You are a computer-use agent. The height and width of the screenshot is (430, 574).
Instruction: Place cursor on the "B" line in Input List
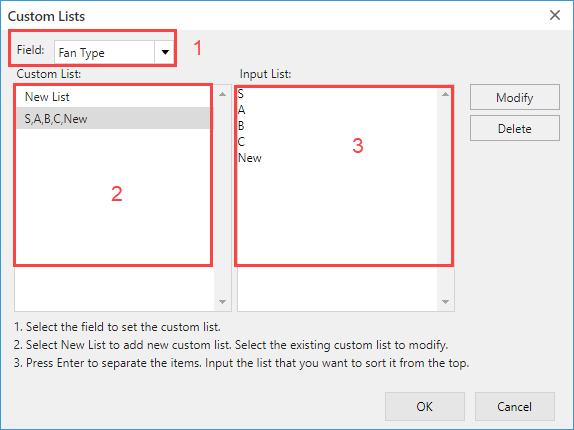click(x=241, y=126)
